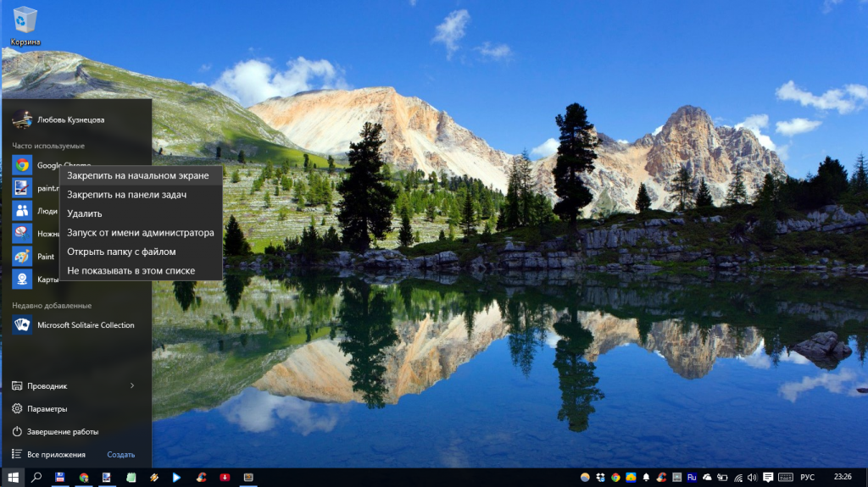868x487 pixels.
Task: Launch Paint from the Start menu list
Action: 22,256
